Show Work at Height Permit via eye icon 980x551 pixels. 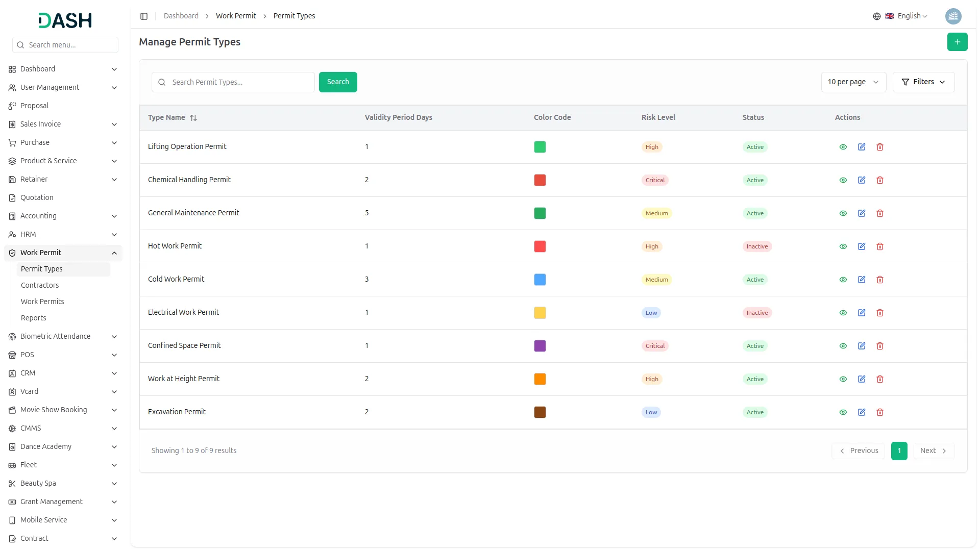843,379
